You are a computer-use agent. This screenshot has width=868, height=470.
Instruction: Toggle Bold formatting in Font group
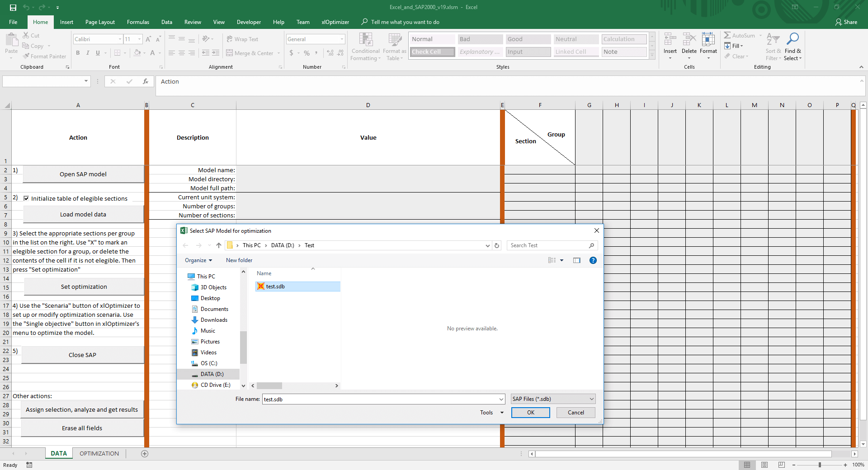78,53
